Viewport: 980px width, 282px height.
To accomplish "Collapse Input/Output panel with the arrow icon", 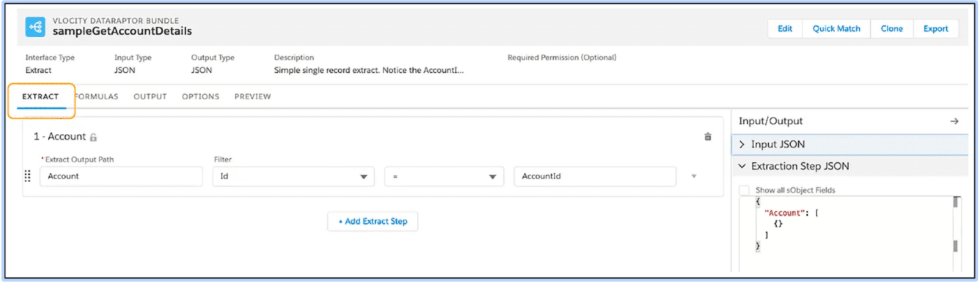I will pos(954,121).
